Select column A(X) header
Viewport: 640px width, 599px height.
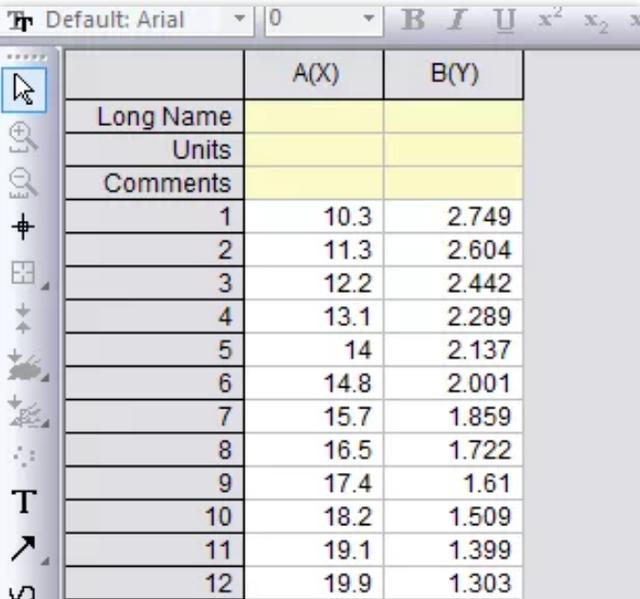[314, 75]
